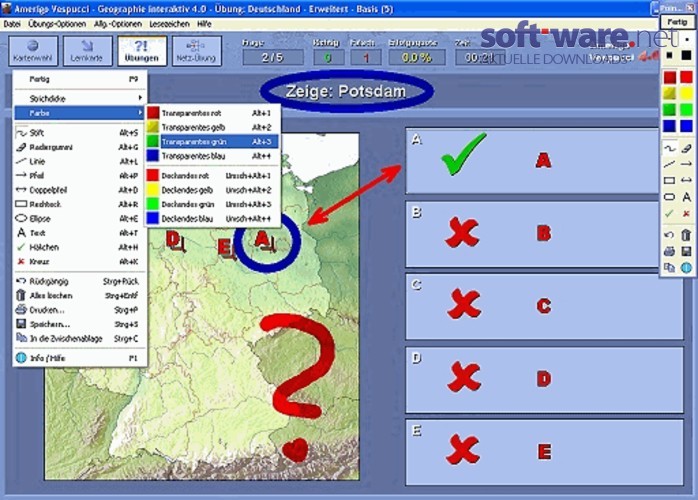Click the printer icon in the palette
This screenshot has width=698, height=500.
click(670, 251)
